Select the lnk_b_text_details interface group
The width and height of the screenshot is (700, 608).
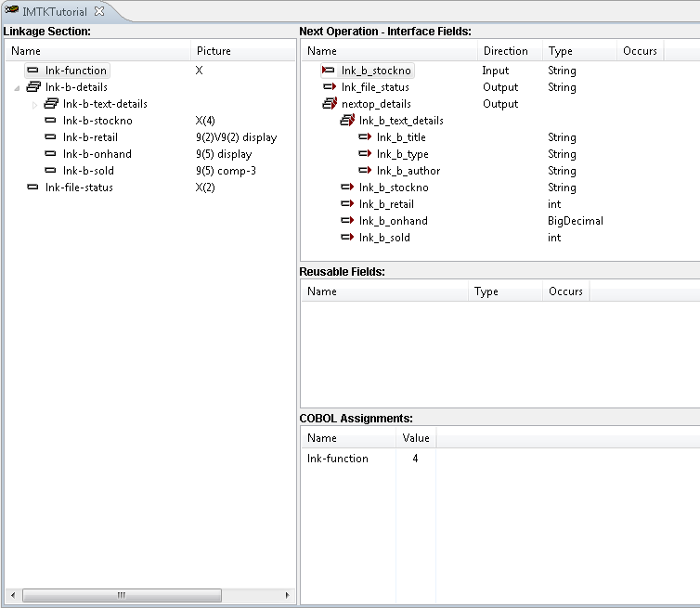(401, 120)
